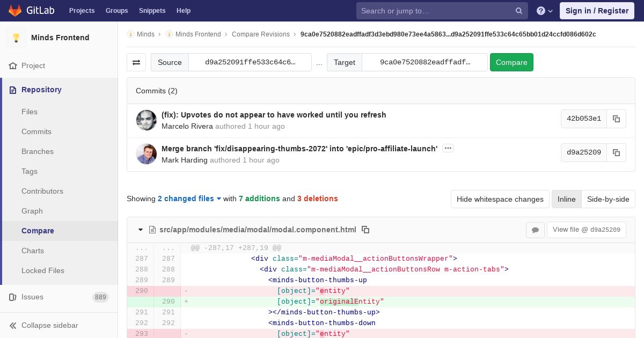Click the swap revisions arrows icon

coord(136,62)
